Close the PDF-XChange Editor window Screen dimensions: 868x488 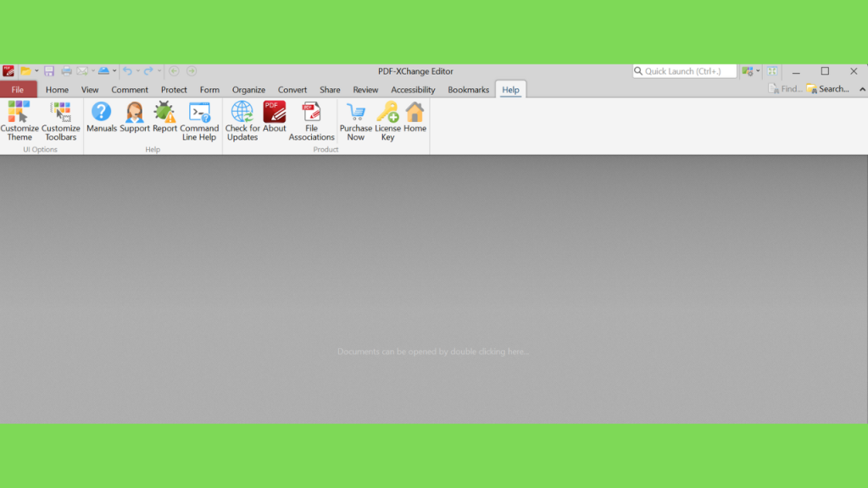click(854, 71)
